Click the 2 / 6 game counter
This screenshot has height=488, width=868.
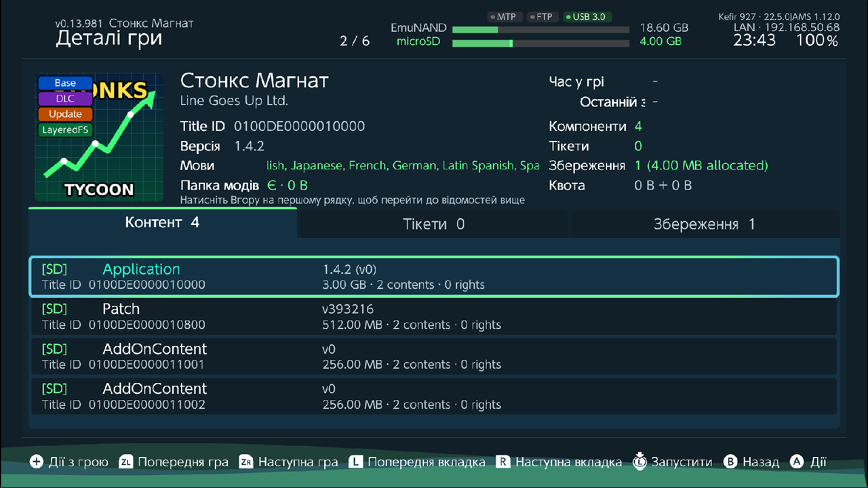(x=355, y=41)
